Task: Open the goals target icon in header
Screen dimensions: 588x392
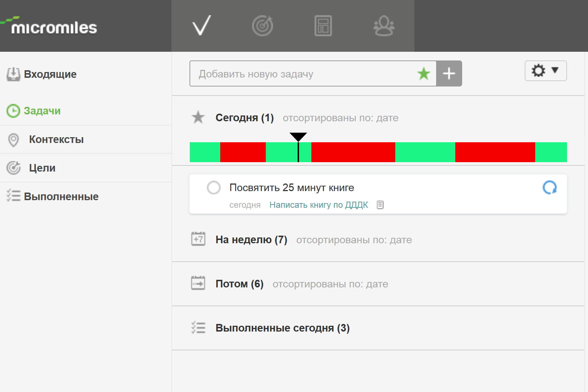Action: point(263,26)
